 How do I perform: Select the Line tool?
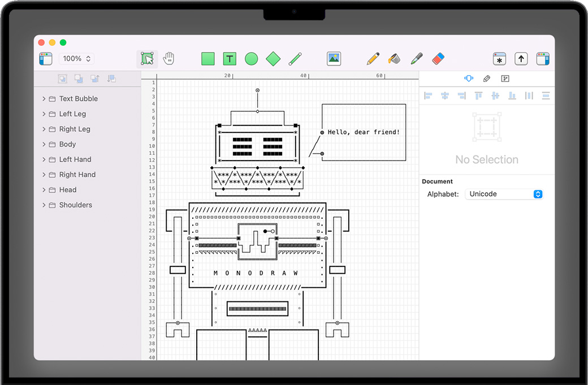tap(295, 59)
